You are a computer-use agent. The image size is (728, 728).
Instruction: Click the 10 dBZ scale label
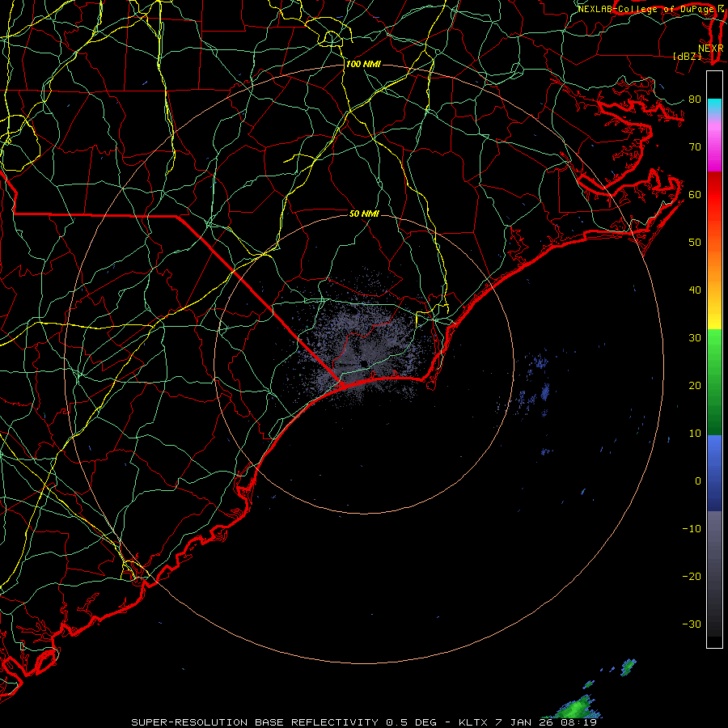pos(695,434)
